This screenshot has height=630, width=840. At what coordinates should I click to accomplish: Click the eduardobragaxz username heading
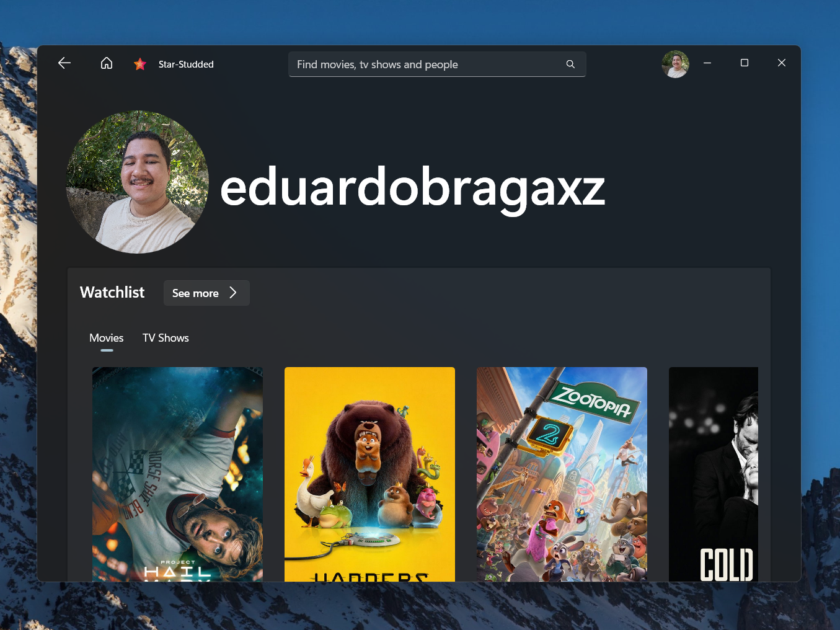point(412,187)
